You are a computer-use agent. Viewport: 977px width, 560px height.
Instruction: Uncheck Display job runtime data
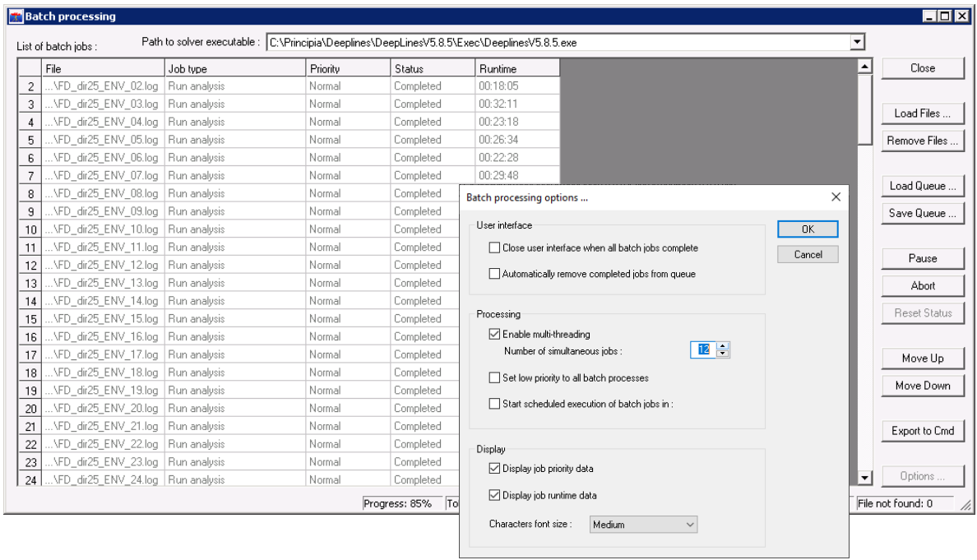(494, 495)
